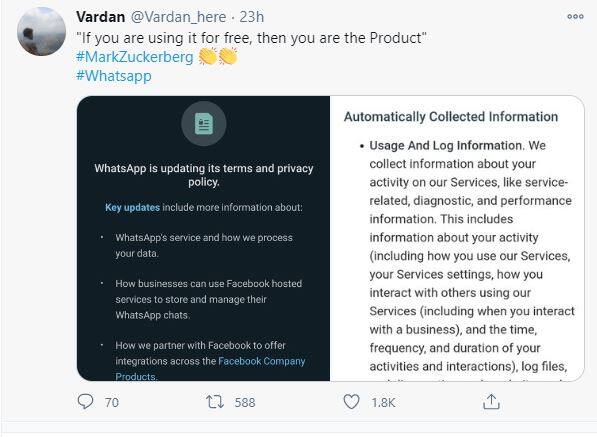597x437 pixels.
Task: Open the three-dot more options menu
Action: [x=575, y=16]
